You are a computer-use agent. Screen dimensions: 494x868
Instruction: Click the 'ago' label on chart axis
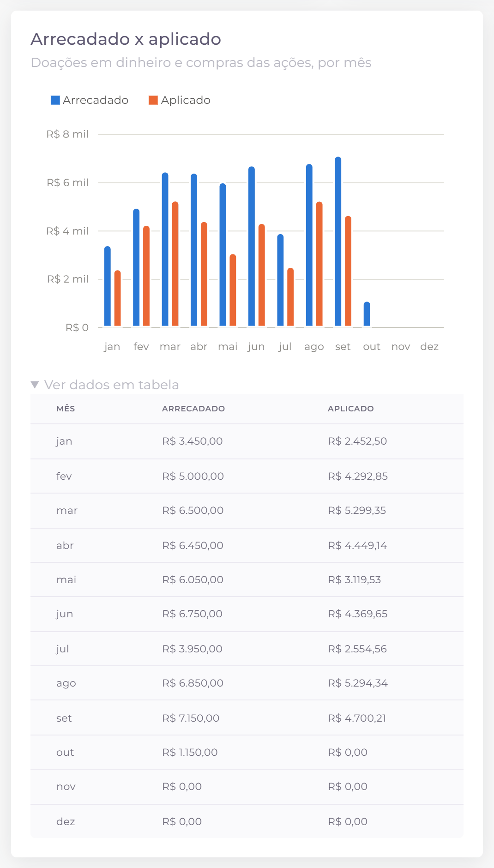[314, 347]
